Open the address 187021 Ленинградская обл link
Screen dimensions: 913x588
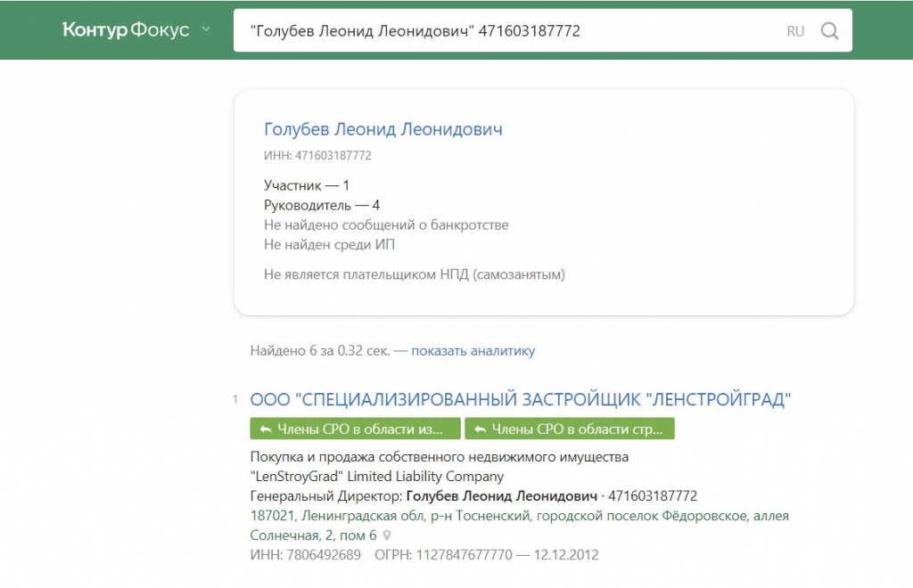tap(520, 525)
